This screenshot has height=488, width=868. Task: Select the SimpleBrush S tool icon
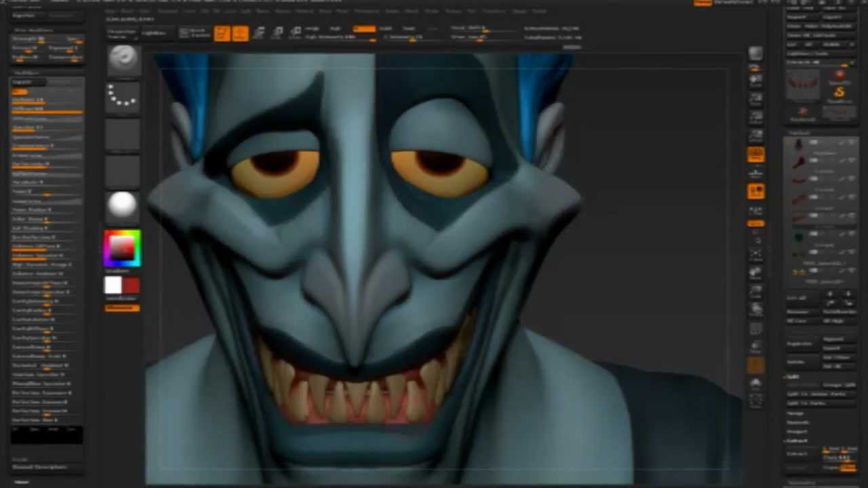(840, 92)
